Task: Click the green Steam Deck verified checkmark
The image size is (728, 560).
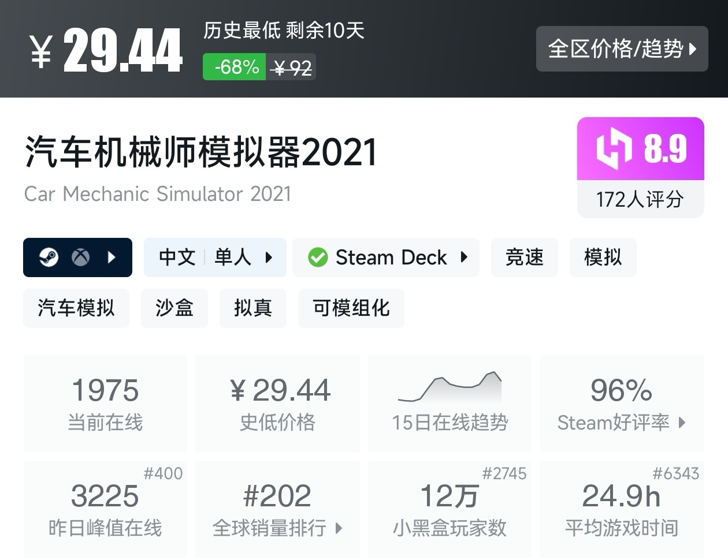Action: [318, 257]
